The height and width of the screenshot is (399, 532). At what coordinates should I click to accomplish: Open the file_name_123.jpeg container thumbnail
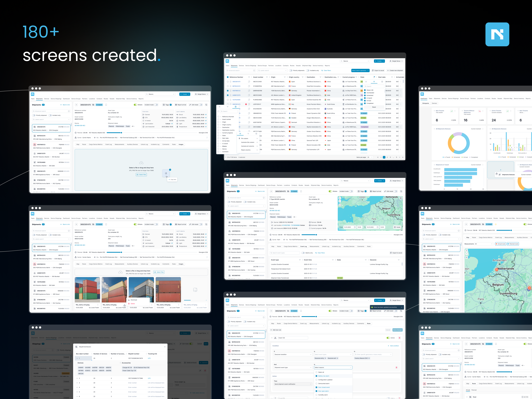pyautogui.click(x=87, y=290)
